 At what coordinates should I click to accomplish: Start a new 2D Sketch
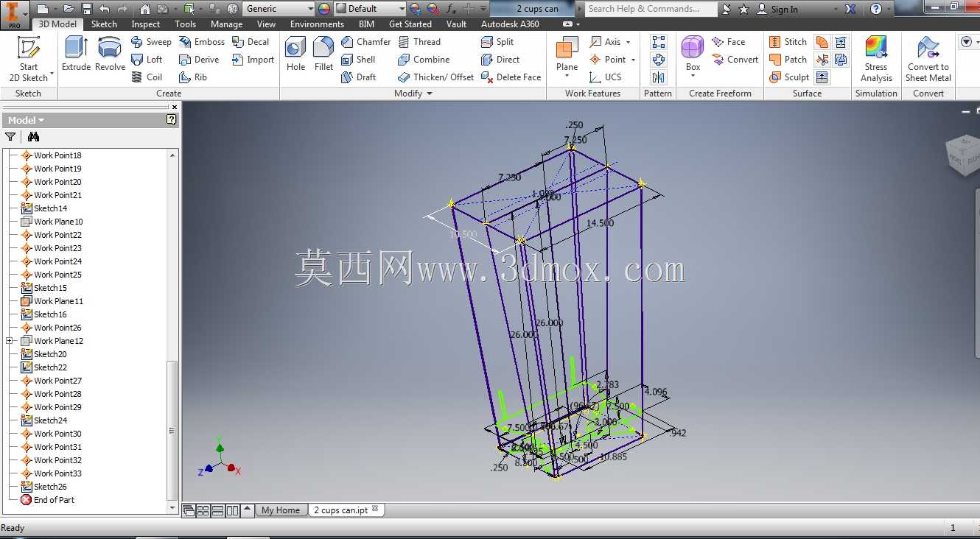(29, 59)
